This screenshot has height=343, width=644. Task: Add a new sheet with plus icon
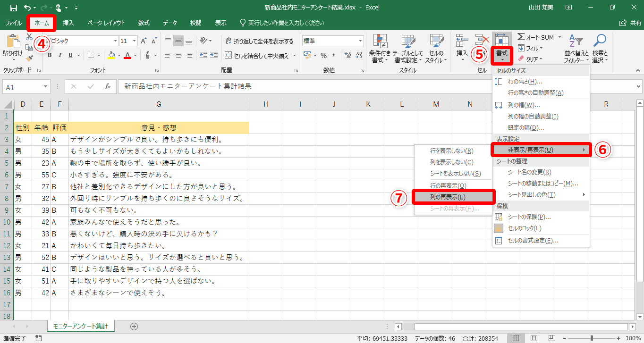pos(134,326)
